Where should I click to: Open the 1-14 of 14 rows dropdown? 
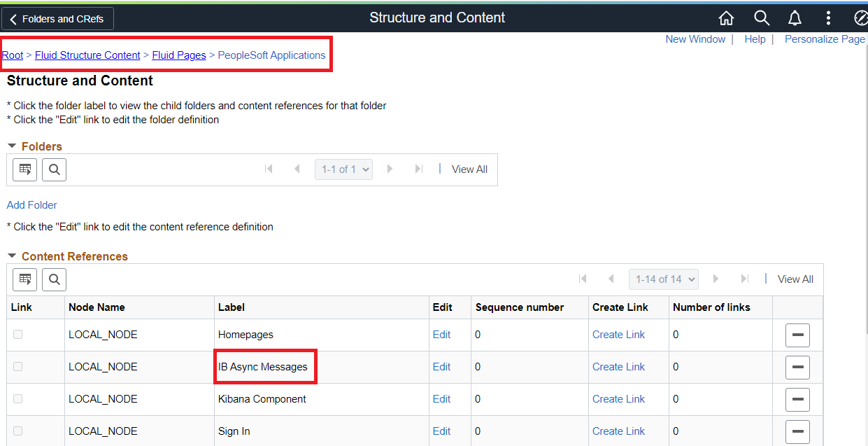(x=663, y=279)
